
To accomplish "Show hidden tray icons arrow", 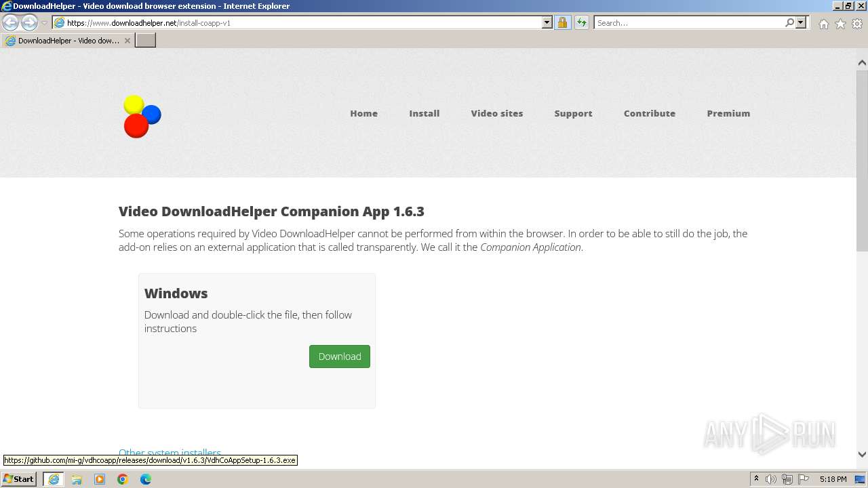I will click(x=756, y=479).
